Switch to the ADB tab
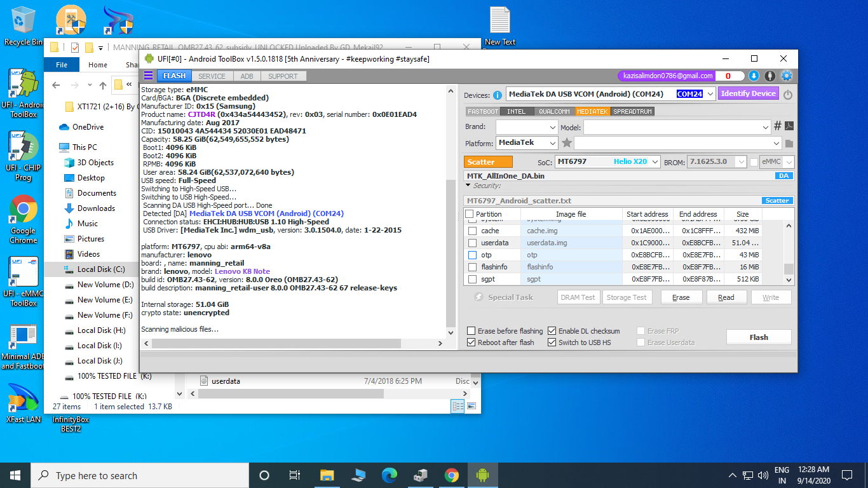Viewport: 868px width, 488px height. [x=247, y=76]
